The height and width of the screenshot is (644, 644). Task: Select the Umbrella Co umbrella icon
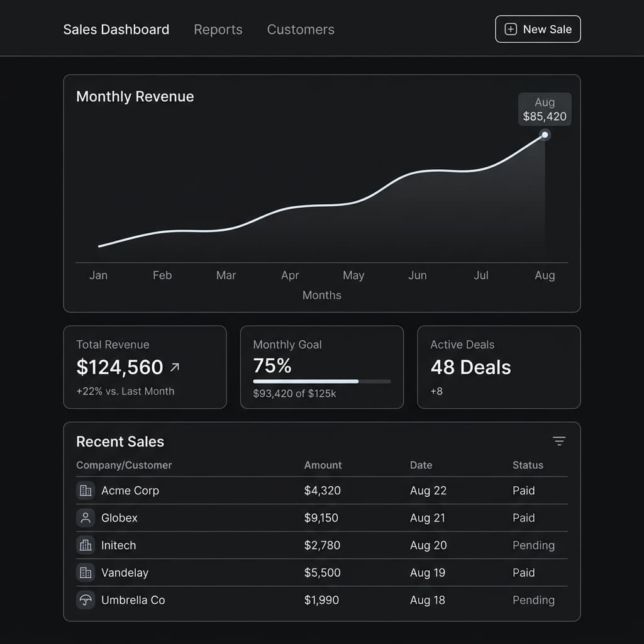(x=86, y=601)
